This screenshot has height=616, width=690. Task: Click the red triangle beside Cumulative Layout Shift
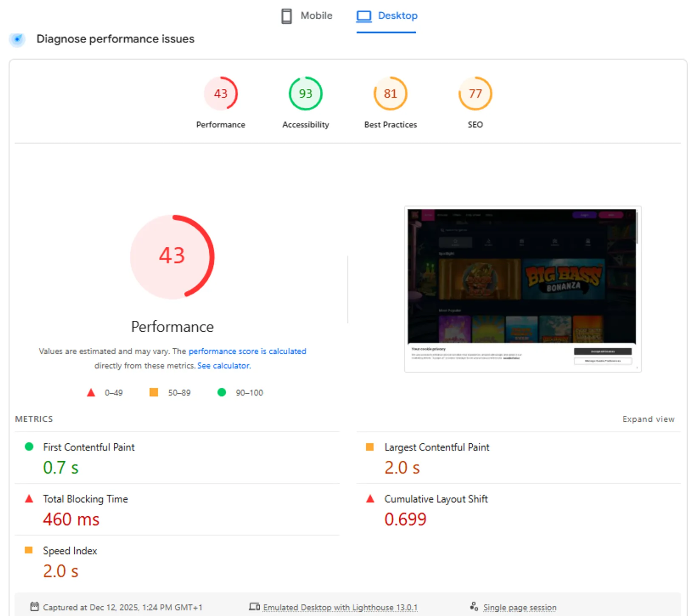click(370, 498)
